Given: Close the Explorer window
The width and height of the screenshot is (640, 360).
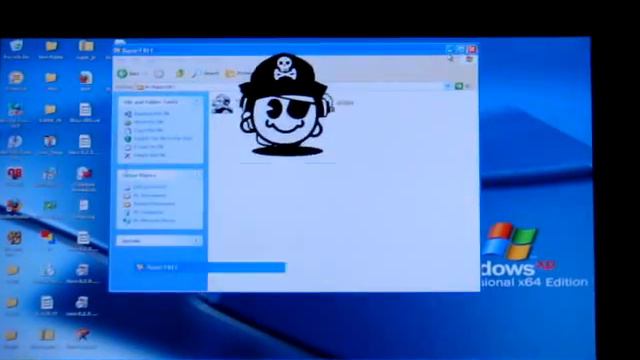Looking at the screenshot, I should pyautogui.click(x=472, y=49).
